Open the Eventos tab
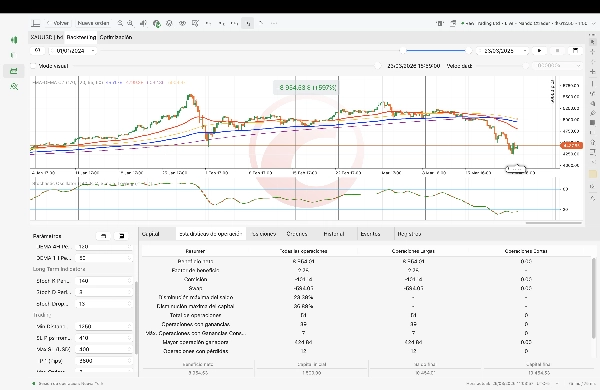Image resolution: width=600 pixels, height=390 pixels. tap(370, 234)
